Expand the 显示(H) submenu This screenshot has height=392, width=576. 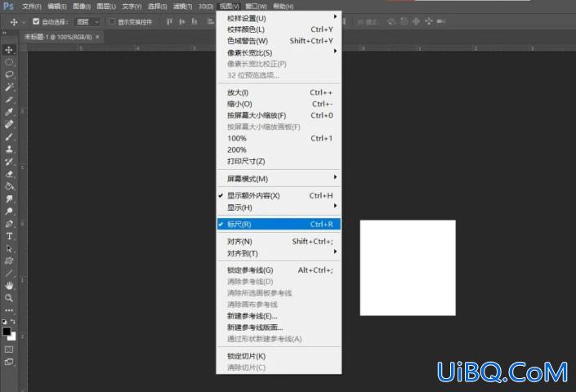279,207
